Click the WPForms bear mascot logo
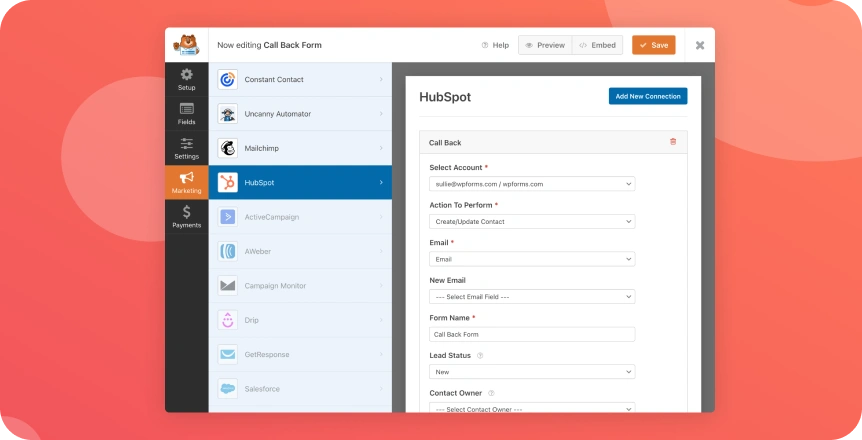 point(186,45)
